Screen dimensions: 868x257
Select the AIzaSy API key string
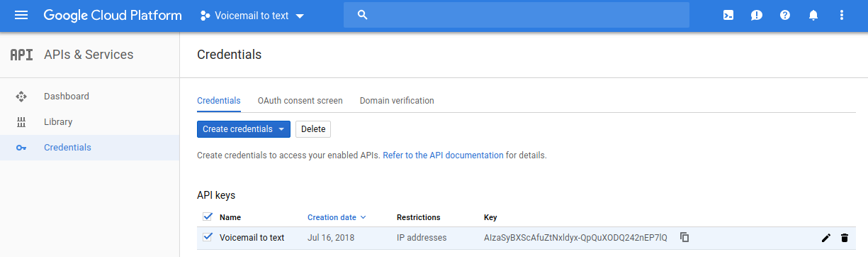pos(575,238)
